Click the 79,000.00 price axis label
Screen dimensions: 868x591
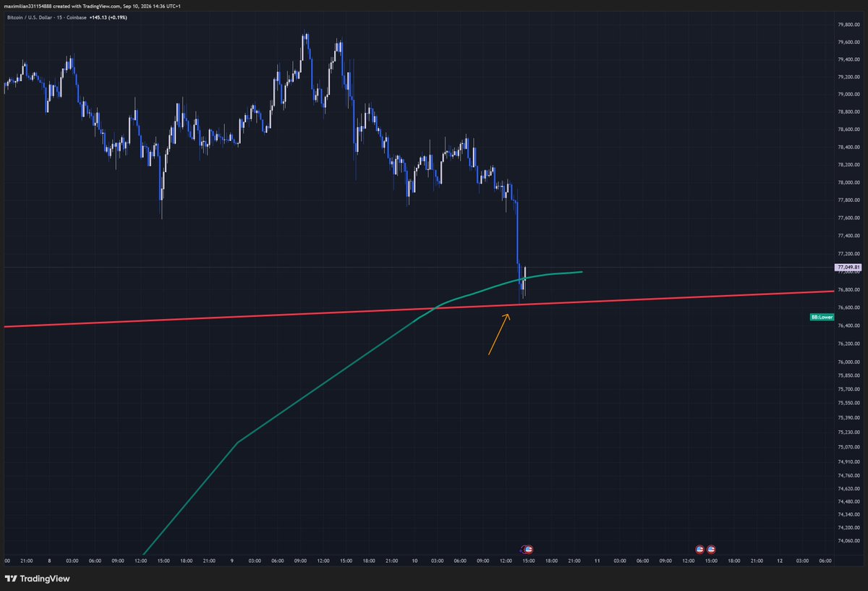(850, 94)
